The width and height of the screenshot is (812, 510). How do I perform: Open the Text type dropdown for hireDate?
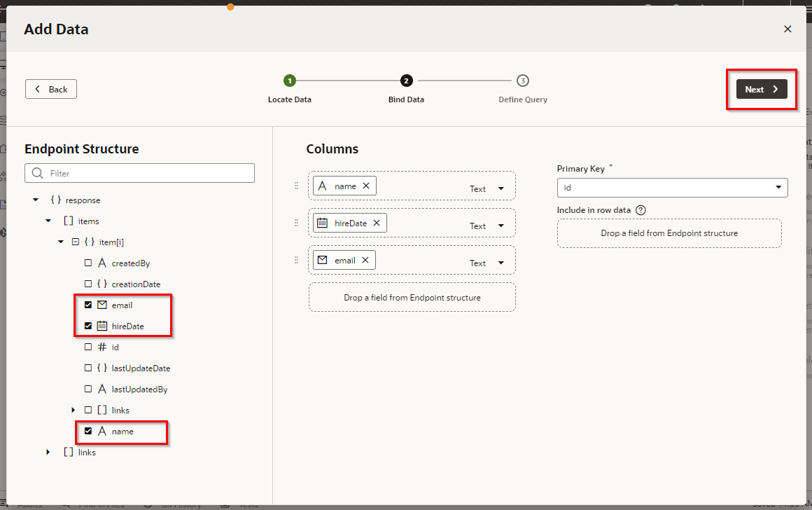500,226
